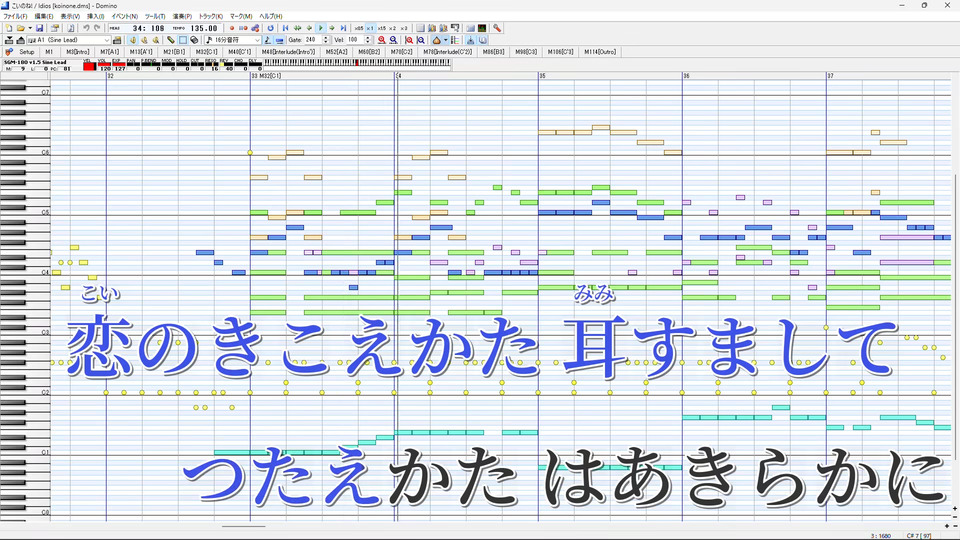
Task: Jump to marker M114[Outro]
Action: point(600,52)
